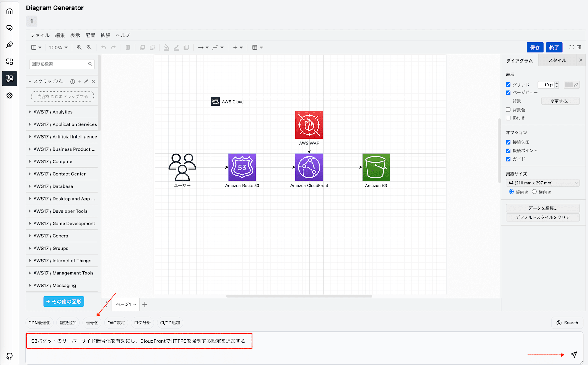Open the settings gear in sidebar

click(x=9, y=96)
